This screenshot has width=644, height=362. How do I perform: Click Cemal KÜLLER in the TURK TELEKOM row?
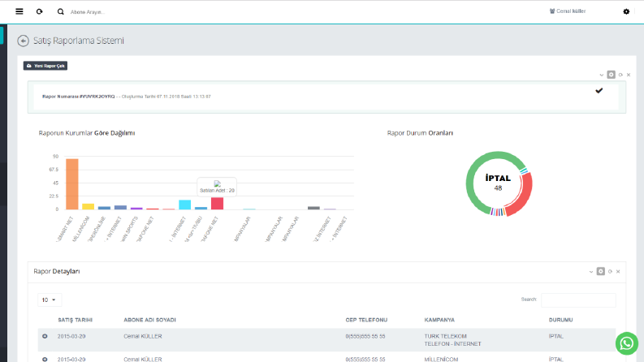[143, 336]
